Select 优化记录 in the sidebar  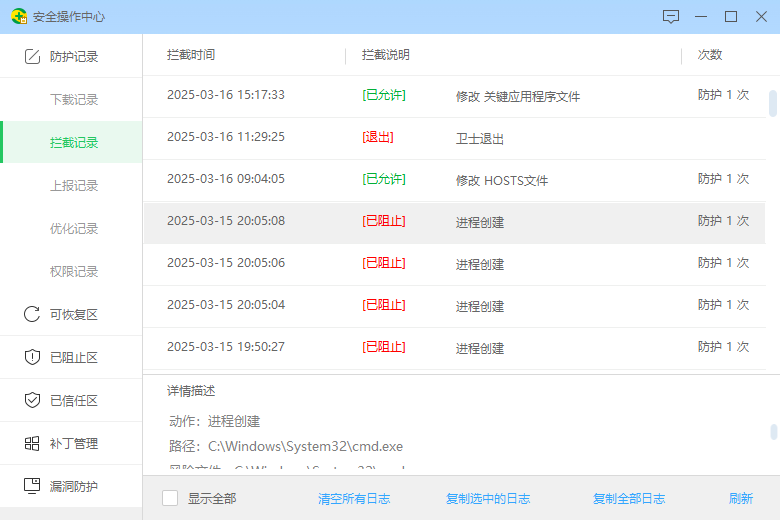[74, 229]
